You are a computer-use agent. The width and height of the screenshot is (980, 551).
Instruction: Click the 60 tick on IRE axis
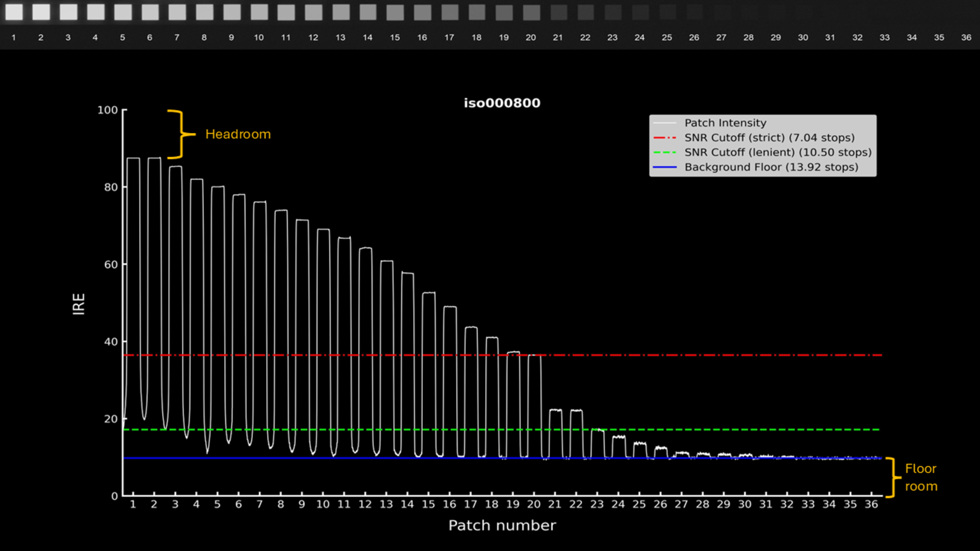pos(111,265)
